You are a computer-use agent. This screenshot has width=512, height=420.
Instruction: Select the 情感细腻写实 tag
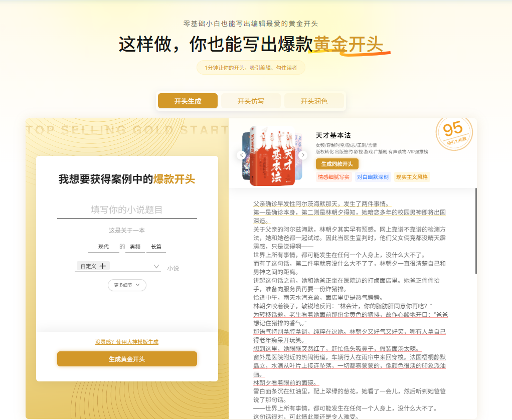pos(333,177)
